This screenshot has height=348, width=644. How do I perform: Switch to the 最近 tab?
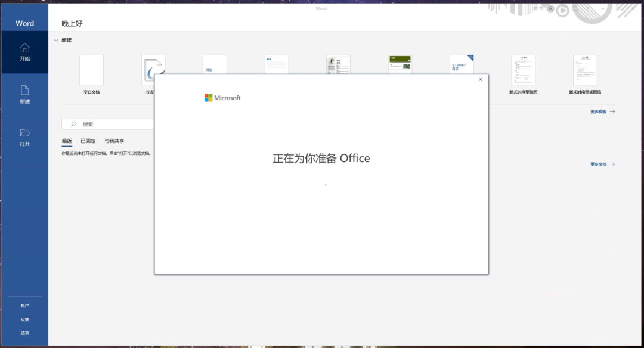[x=67, y=141]
